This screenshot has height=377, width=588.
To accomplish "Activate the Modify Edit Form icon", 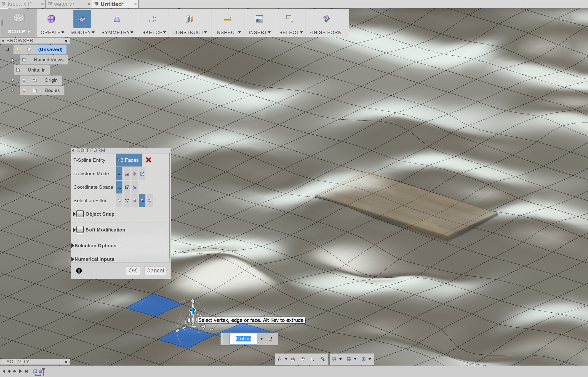I will [82, 19].
